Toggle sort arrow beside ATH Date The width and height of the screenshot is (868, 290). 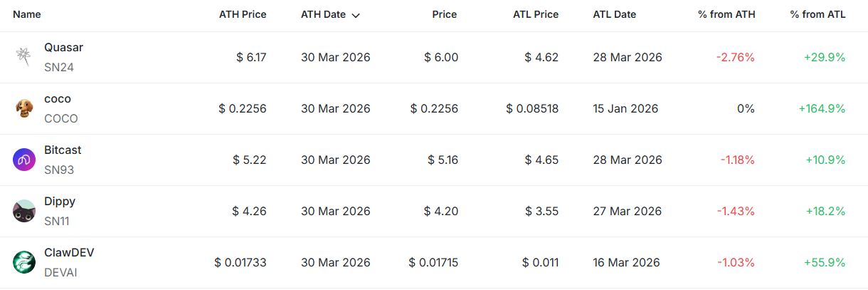[x=356, y=15]
